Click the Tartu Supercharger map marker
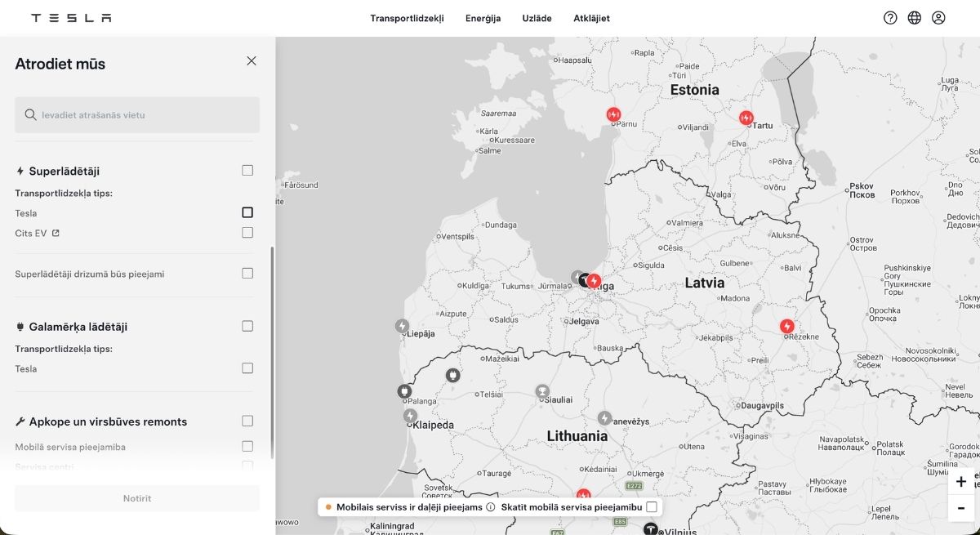Image resolution: width=980 pixels, height=535 pixels. pyautogui.click(x=746, y=118)
